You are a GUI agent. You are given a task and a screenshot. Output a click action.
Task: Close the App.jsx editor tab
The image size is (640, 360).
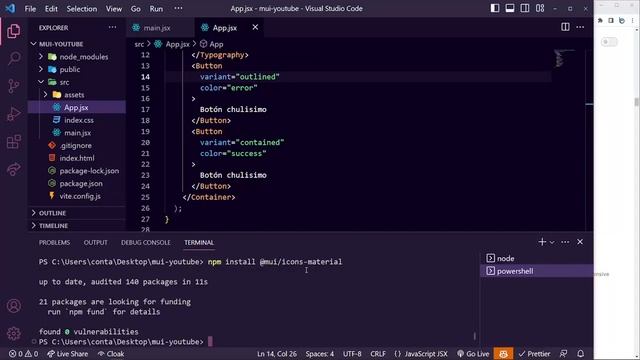(255, 27)
